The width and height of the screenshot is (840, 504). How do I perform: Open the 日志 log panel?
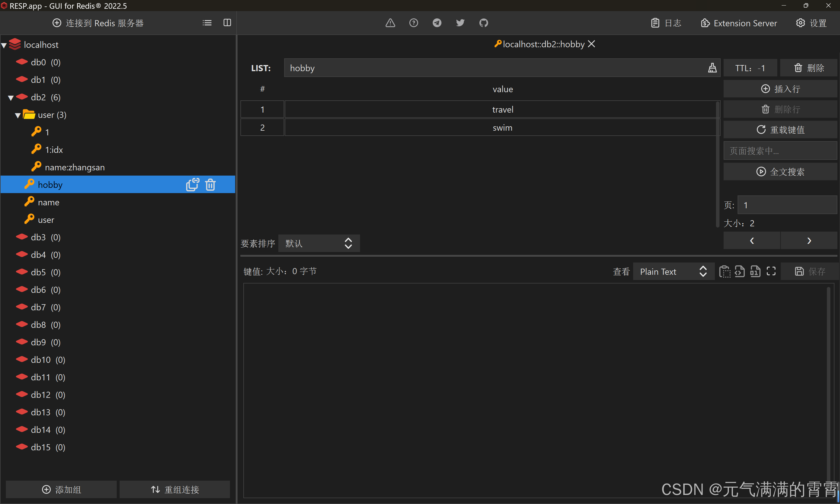[x=666, y=23]
